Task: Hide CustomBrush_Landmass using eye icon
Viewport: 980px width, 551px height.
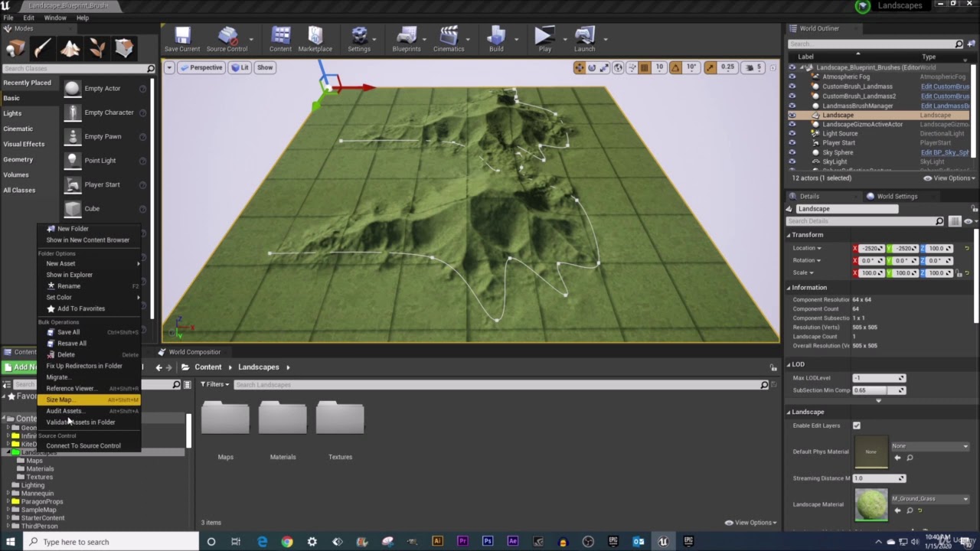Action: [792, 86]
